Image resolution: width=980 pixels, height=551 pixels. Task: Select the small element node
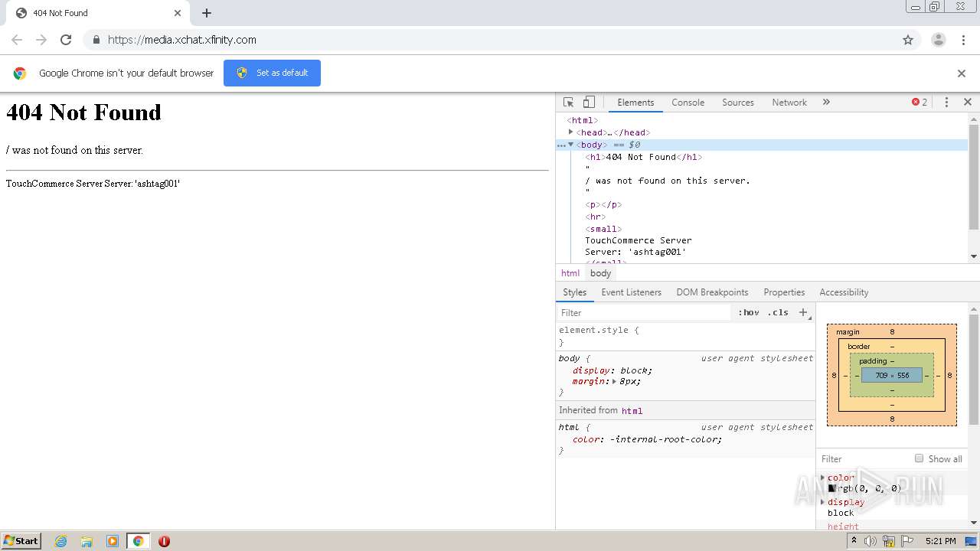click(603, 229)
